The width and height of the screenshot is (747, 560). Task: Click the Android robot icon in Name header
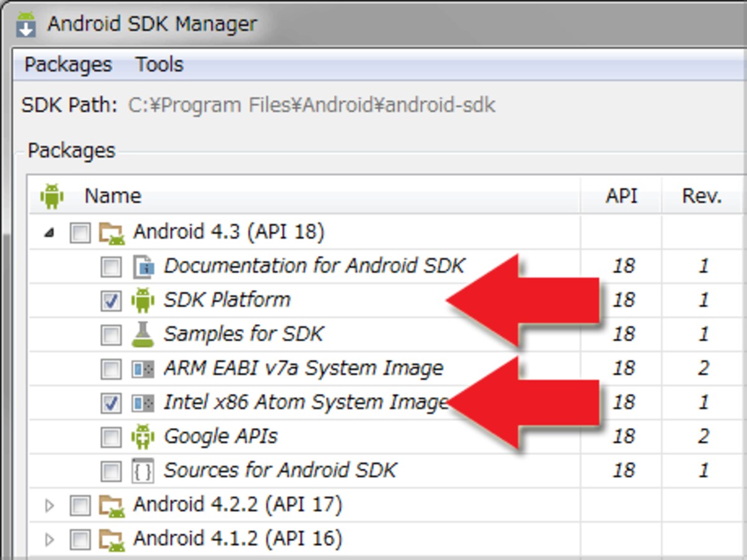pyautogui.click(x=52, y=196)
